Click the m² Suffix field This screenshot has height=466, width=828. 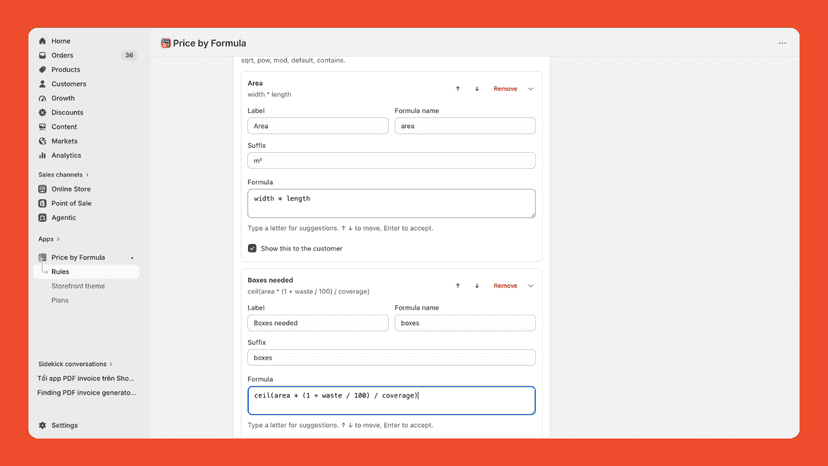391,161
